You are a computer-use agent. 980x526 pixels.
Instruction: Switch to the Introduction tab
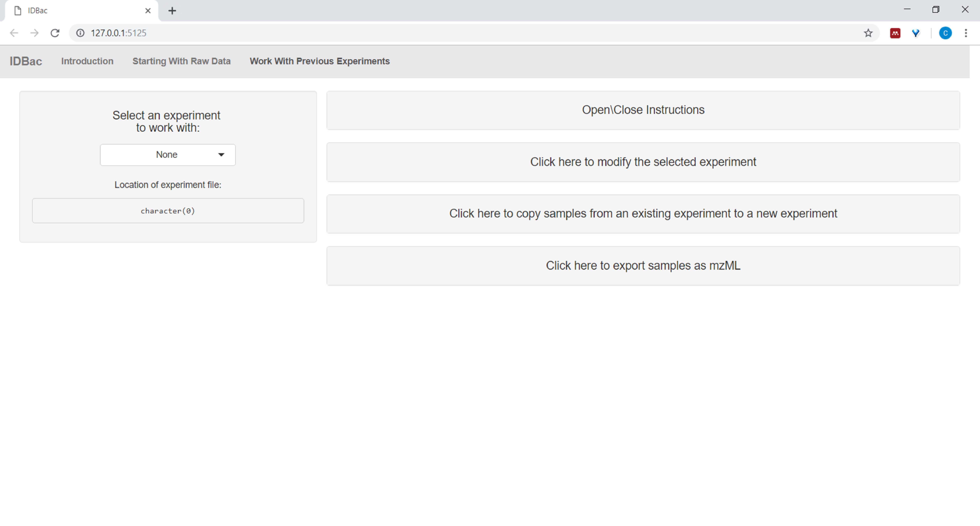pos(87,61)
